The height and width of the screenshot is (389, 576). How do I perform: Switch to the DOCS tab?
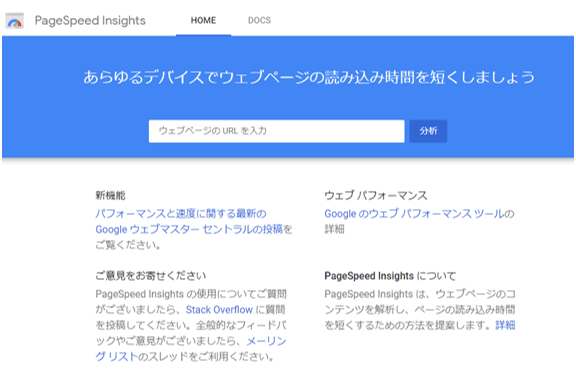point(259,21)
